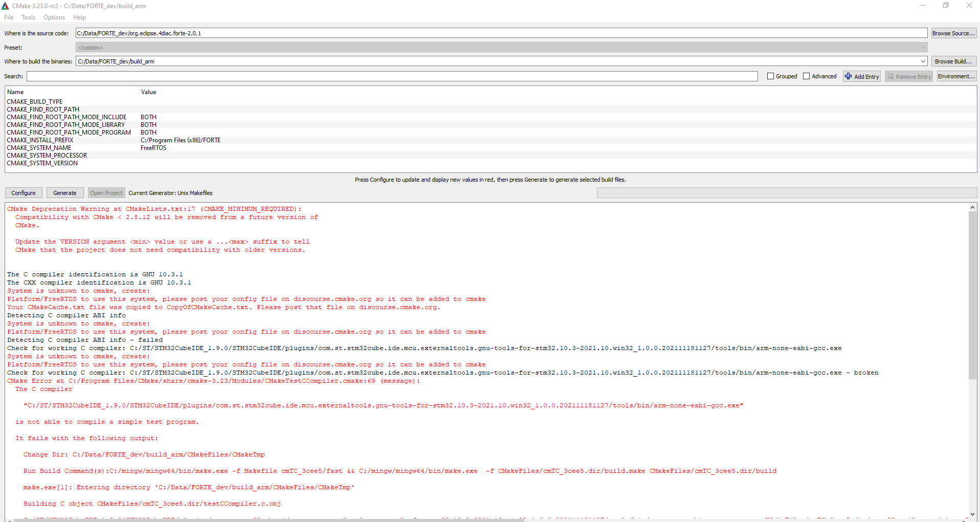Click the Environment button
This screenshot has width=980, height=522.
(x=956, y=76)
